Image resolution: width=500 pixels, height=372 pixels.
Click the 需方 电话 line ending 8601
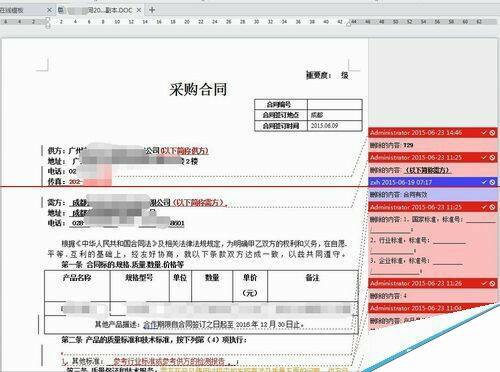click(x=116, y=223)
